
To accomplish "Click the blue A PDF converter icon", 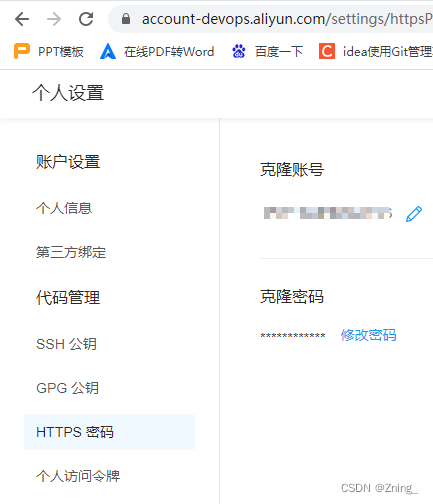I will coord(108,52).
